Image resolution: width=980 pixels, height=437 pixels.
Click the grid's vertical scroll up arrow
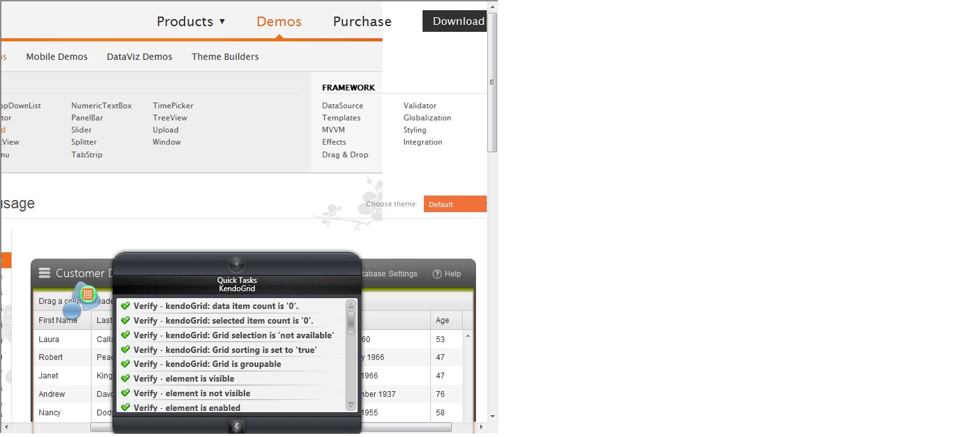tap(468, 336)
